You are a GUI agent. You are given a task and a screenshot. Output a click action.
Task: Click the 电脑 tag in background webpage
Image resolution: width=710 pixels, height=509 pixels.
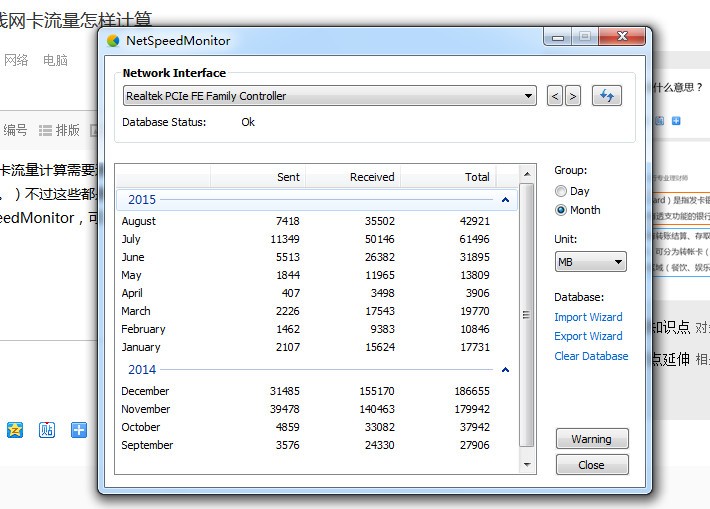coord(55,60)
